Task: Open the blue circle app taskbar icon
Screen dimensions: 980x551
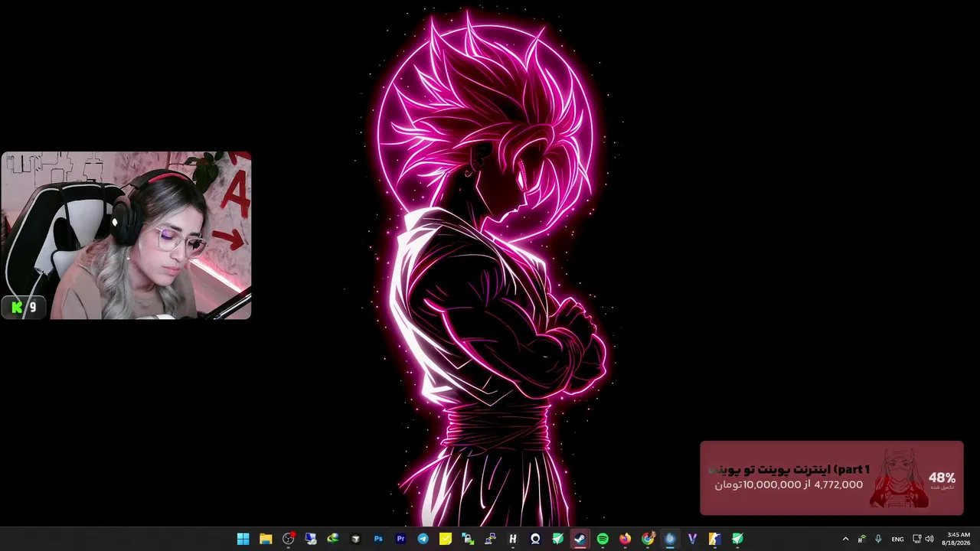Action: [670, 539]
